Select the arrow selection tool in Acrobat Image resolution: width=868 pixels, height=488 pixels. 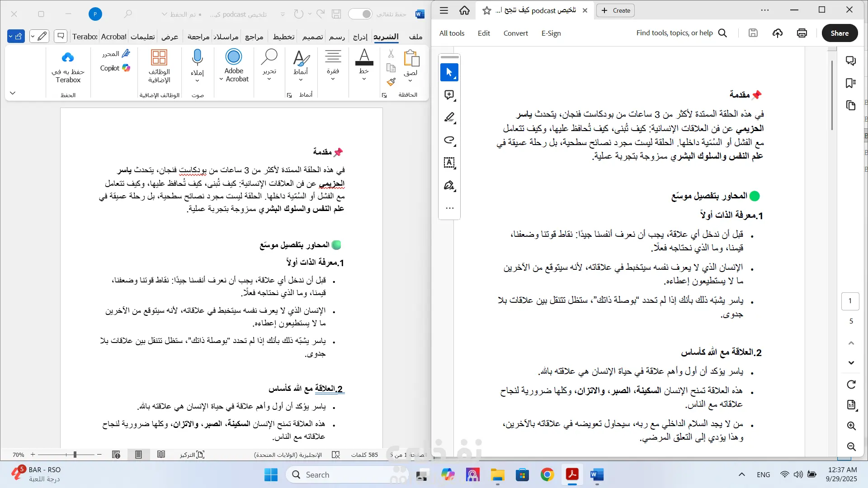(x=449, y=72)
